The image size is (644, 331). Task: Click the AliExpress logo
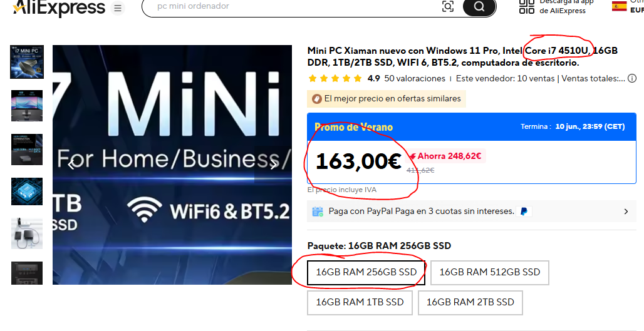(59, 8)
